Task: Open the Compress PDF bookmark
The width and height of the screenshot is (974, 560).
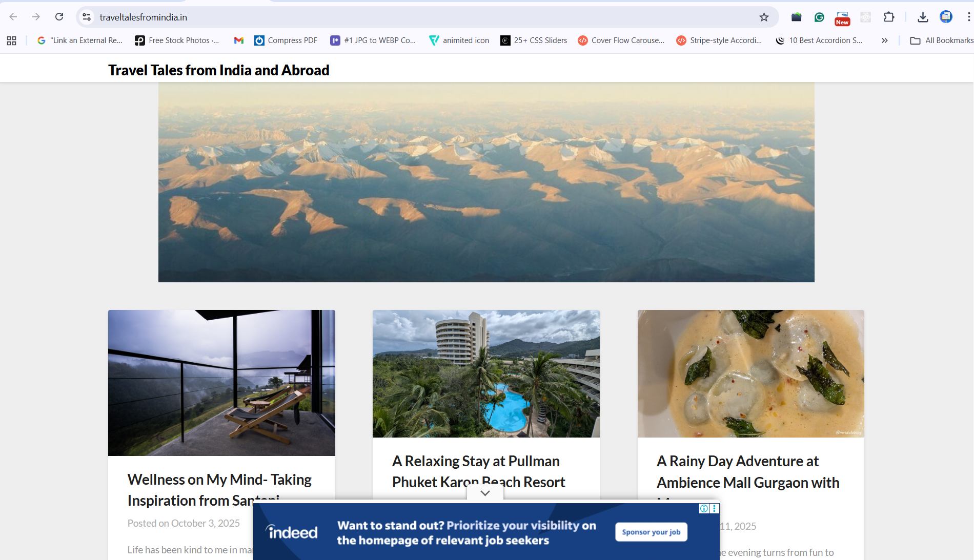Action: pos(286,40)
